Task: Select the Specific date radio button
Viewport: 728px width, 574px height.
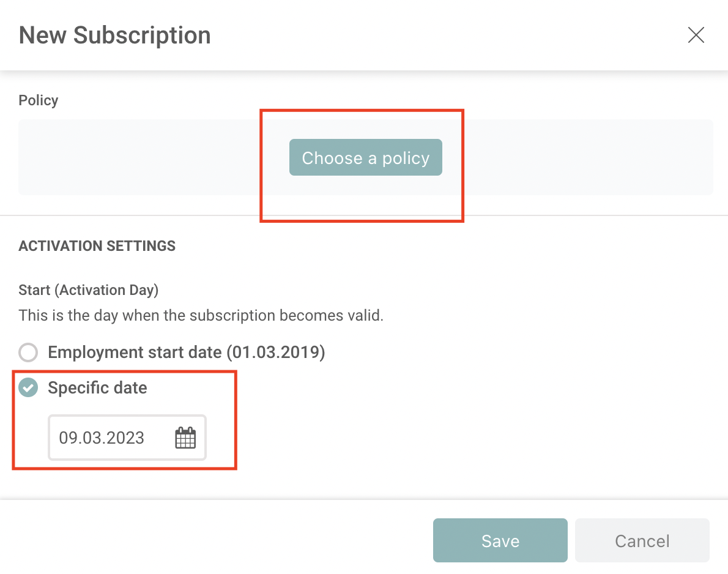Action: 28,387
